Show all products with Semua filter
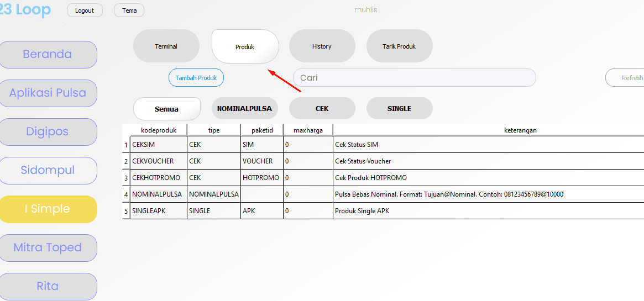644x301 pixels. 166,109
